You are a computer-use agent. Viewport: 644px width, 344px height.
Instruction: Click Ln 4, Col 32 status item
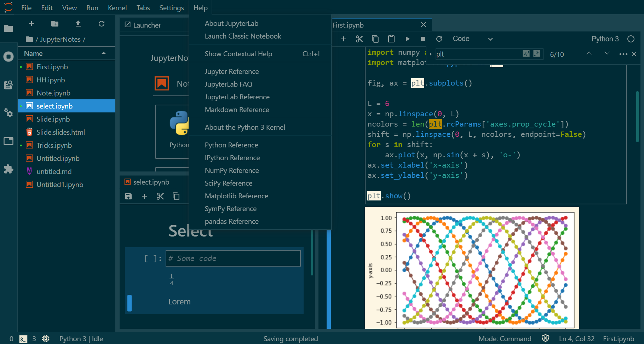(577, 339)
